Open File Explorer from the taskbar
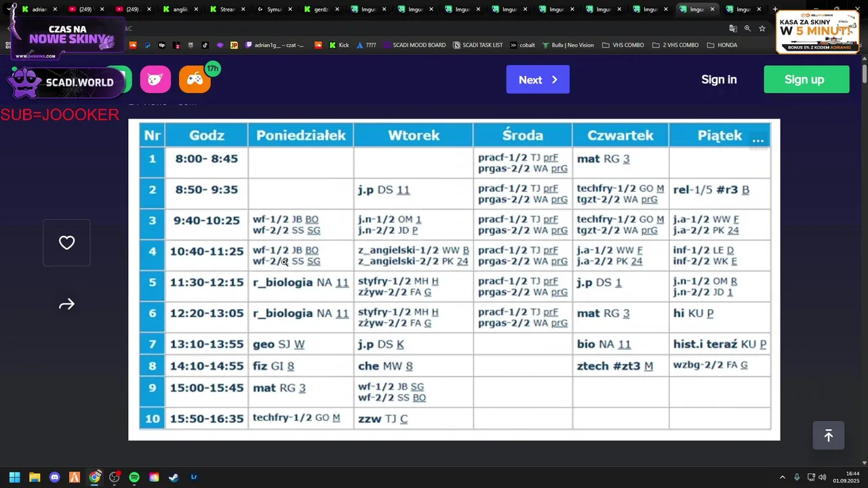The width and height of the screenshot is (868, 488). pos(35,477)
